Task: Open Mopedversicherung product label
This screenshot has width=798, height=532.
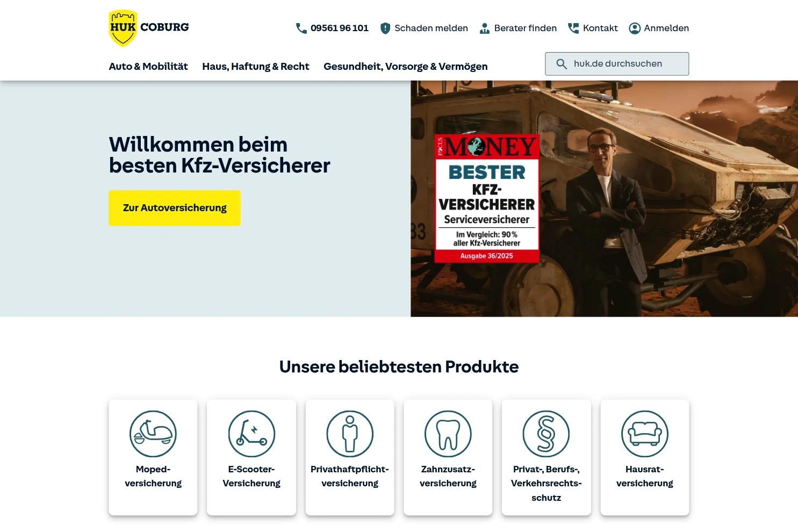Action: (153, 476)
